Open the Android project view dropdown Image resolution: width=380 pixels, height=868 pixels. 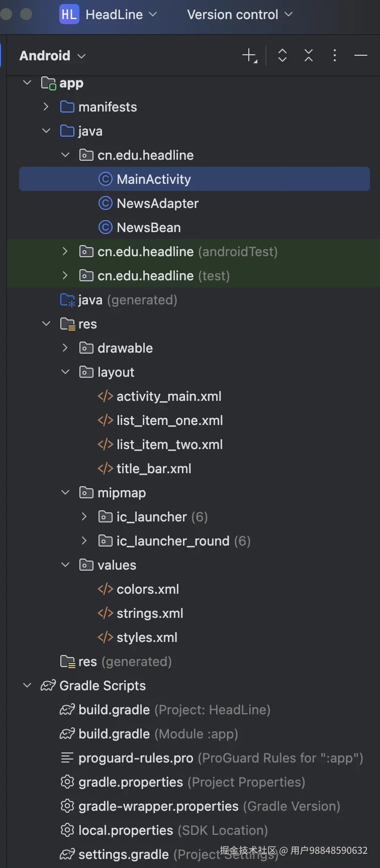(x=52, y=55)
